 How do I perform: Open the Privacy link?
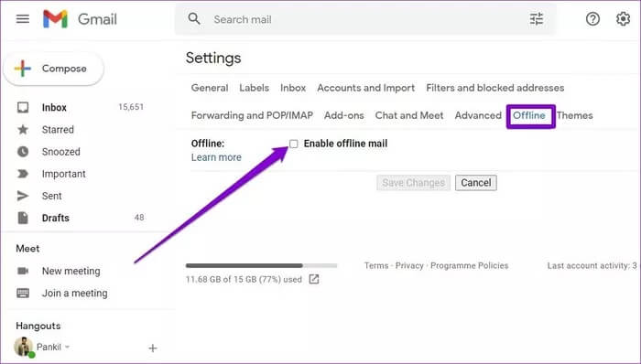409,265
